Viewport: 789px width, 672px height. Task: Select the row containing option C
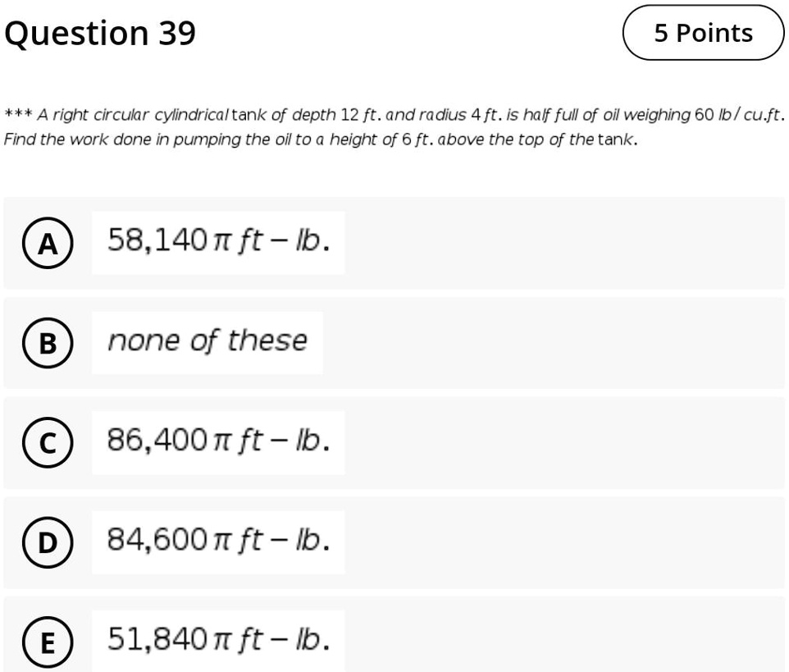(x=394, y=441)
